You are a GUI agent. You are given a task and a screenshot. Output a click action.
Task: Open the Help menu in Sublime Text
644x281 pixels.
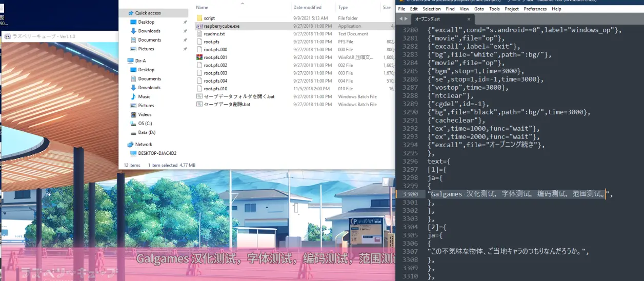tap(556, 9)
